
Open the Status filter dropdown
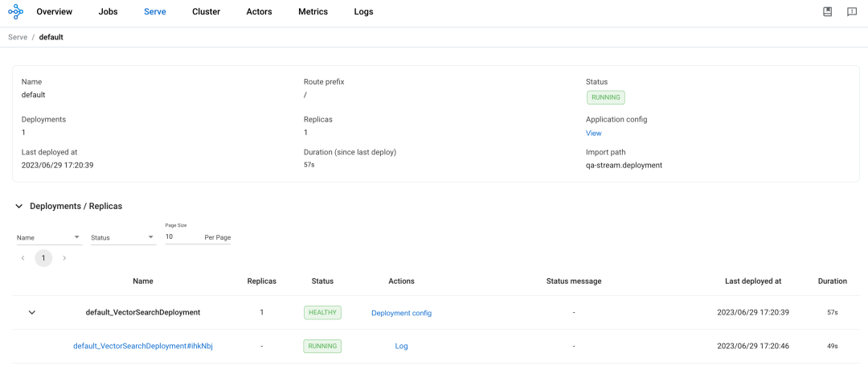123,238
